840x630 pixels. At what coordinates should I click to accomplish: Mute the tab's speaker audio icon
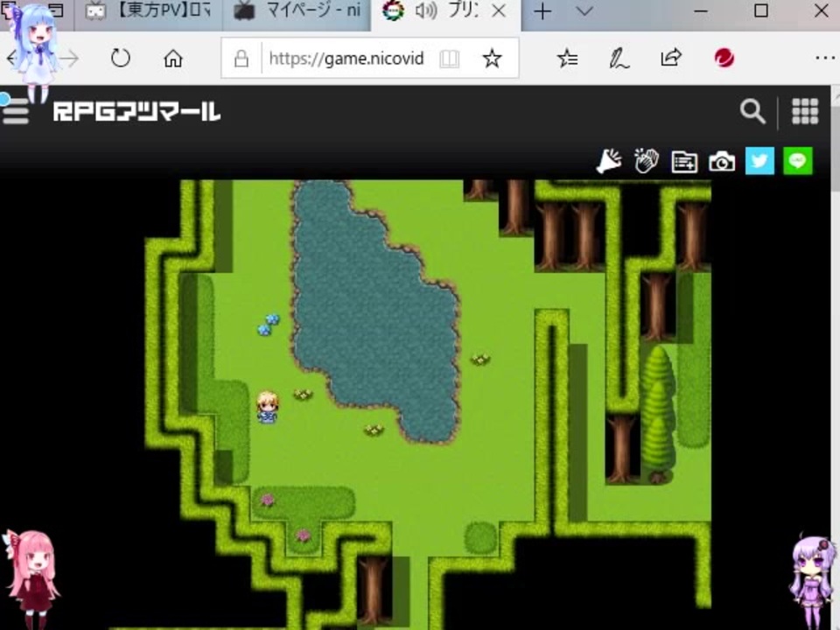tap(426, 10)
